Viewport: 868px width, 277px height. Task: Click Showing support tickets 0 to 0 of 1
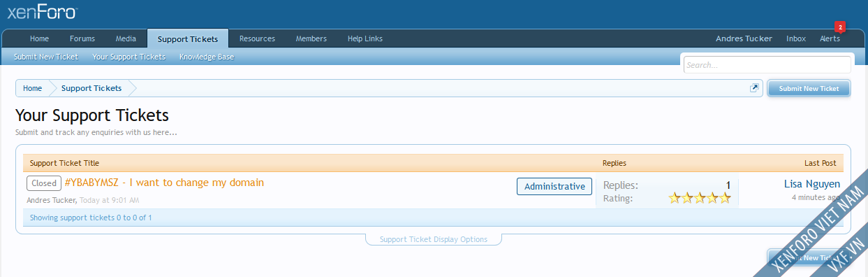click(91, 218)
